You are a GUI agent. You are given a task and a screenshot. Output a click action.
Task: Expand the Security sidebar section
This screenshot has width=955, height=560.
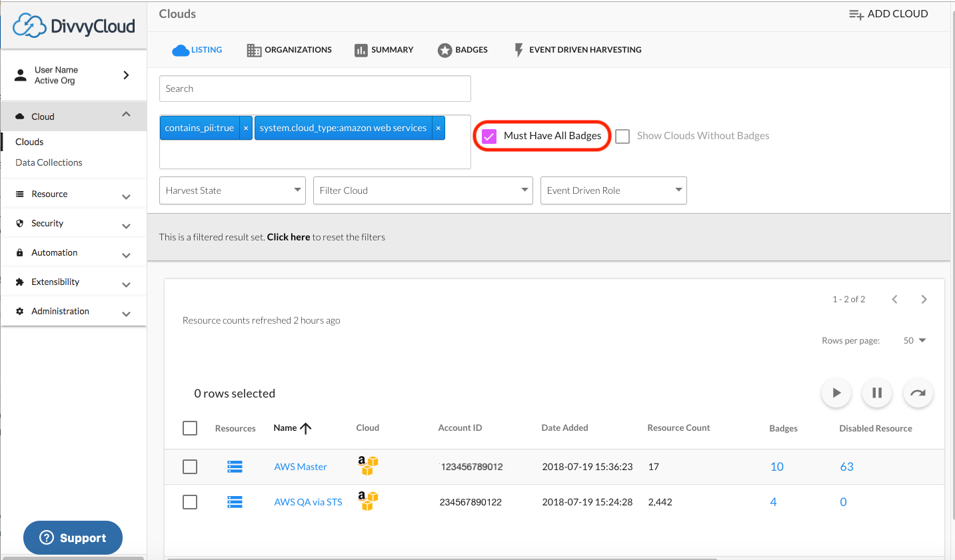[126, 226]
